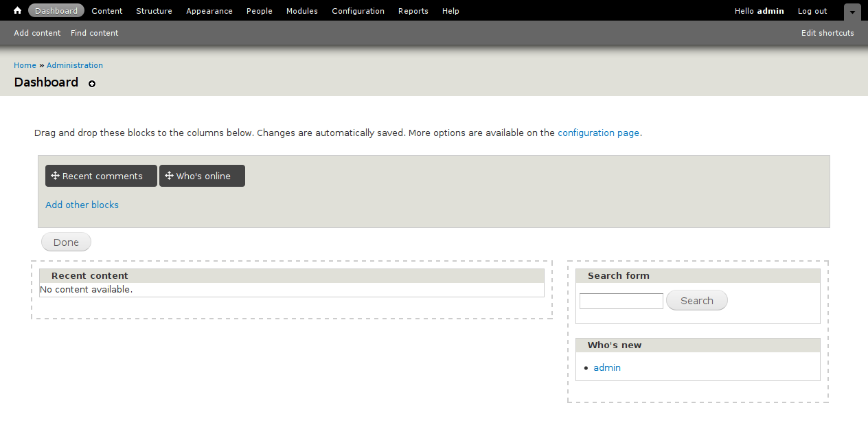
Task: Click Log out in the top toolbar
Action: click(x=812, y=10)
